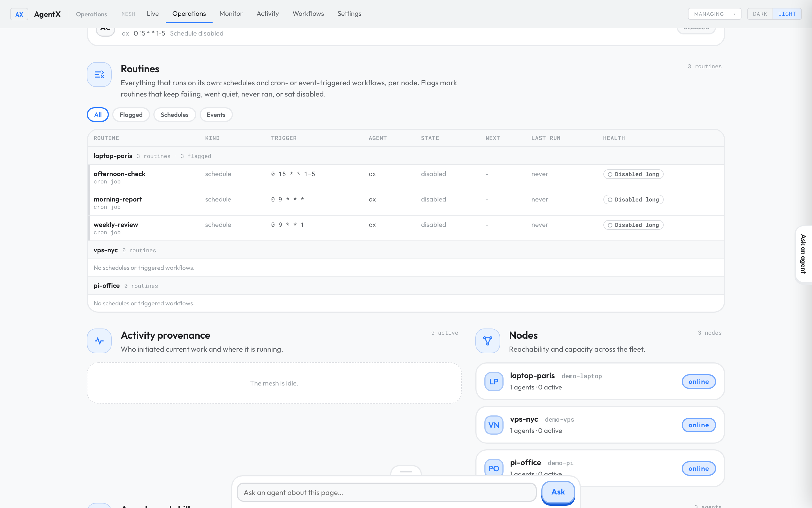812x508 pixels.
Task: Click the Routines section icon
Action: point(99,75)
